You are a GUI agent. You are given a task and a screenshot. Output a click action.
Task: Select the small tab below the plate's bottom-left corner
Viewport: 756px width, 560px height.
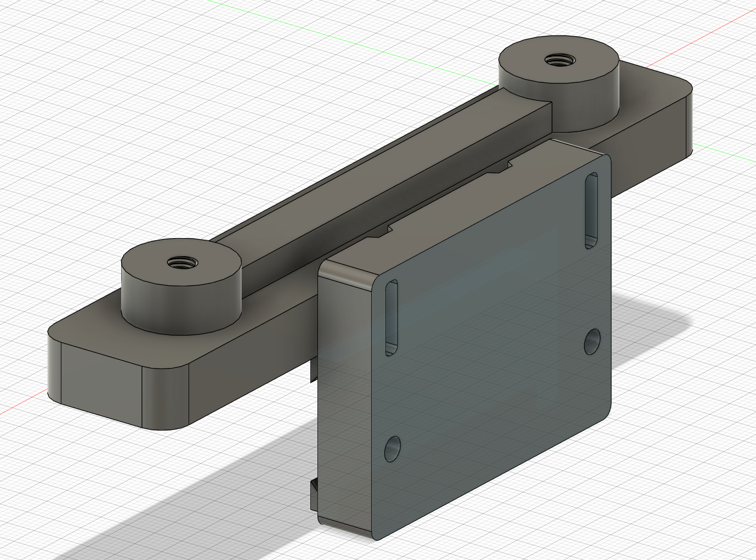pyautogui.click(x=315, y=494)
